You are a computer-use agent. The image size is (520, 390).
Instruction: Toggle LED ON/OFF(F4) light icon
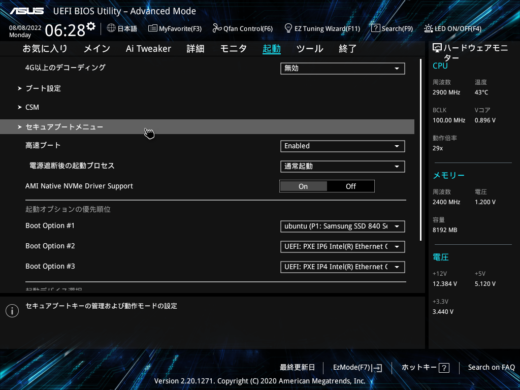(428, 28)
